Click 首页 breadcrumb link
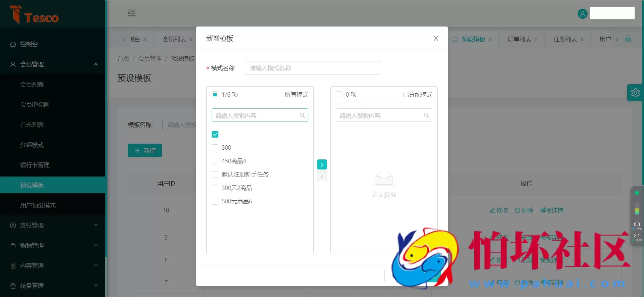644x297 pixels. point(123,59)
